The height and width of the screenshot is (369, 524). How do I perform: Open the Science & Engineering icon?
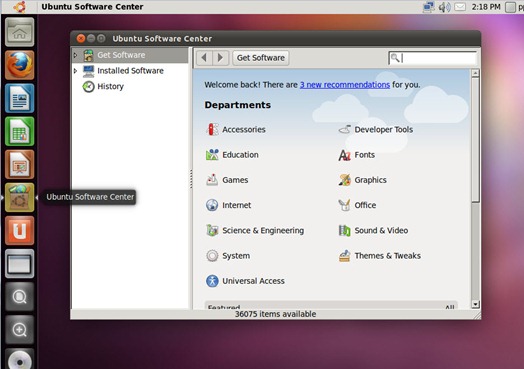pos(212,230)
